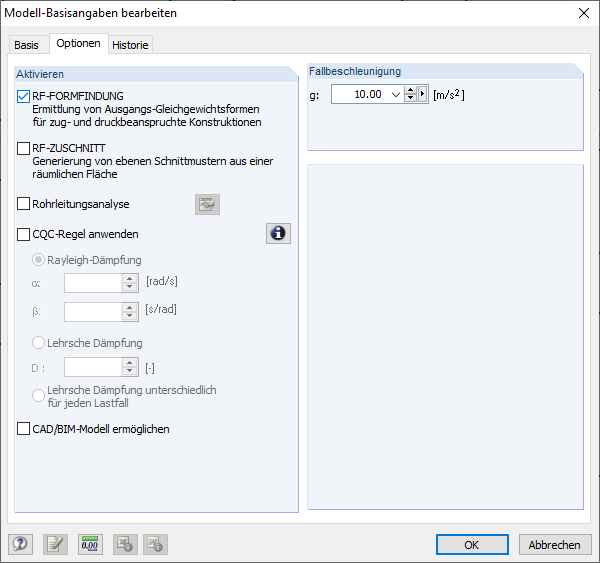Select Lehrsche Dämpfung unterschiedlich für jeden Lastfall
The image size is (600, 563).
[x=38, y=395]
